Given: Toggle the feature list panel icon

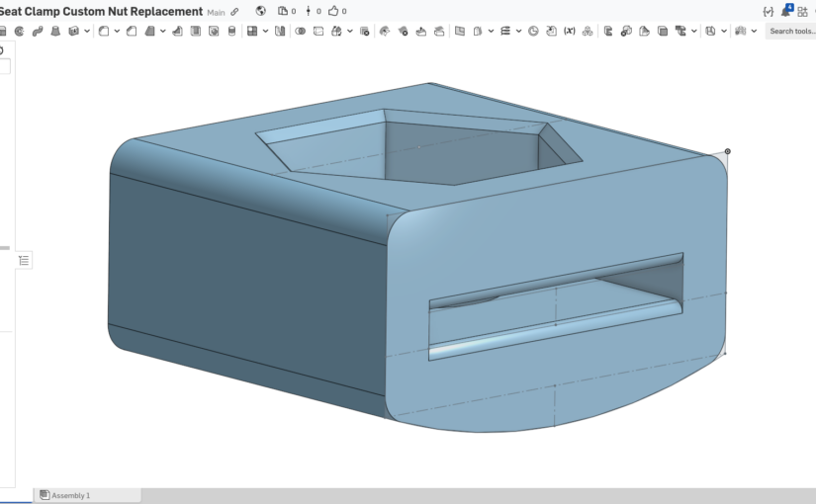Looking at the screenshot, I should (x=24, y=260).
